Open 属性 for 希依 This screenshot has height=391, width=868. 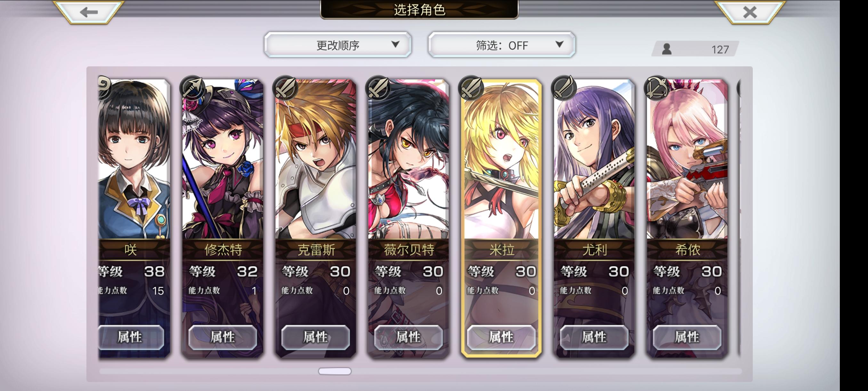pos(687,337)
